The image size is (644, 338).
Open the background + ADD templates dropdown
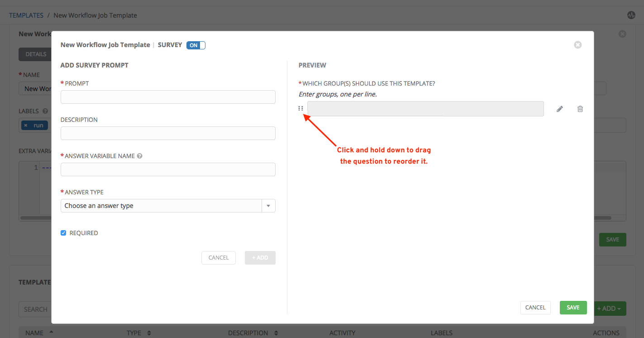(x=610, y=309)
